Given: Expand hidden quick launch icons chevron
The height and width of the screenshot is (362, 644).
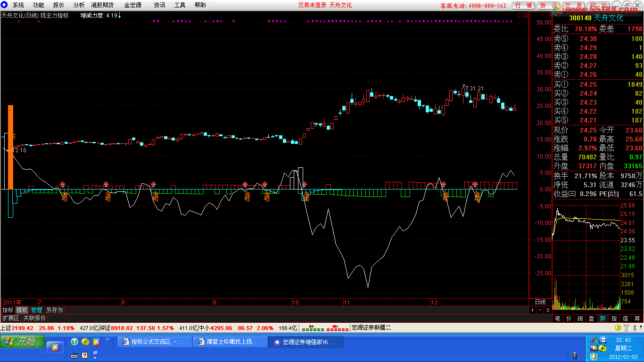Looking at the screenshot, I should [x=107, y=339].
